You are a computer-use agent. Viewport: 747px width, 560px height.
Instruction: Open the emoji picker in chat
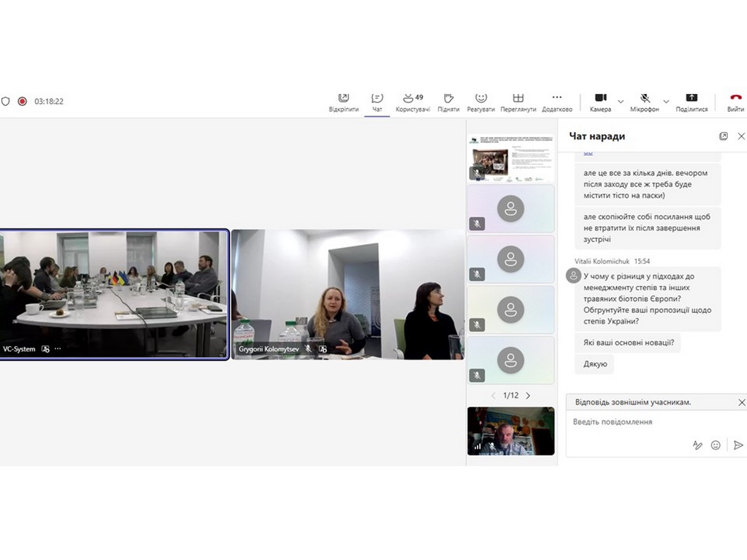(x=715, y=445)
